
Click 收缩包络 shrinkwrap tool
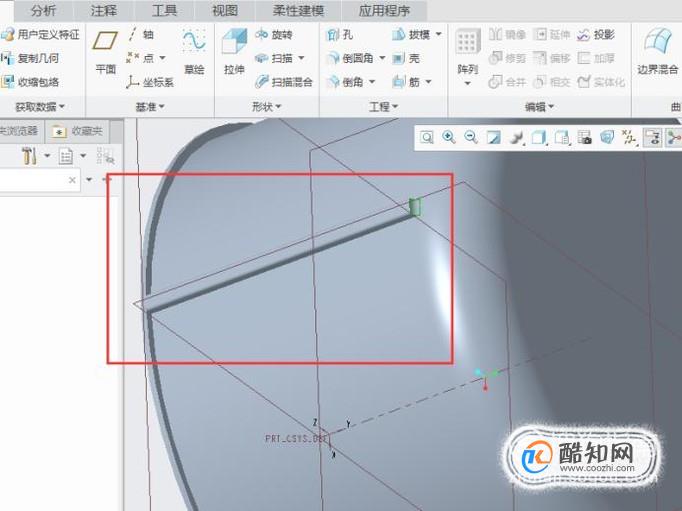click(30, 81)
